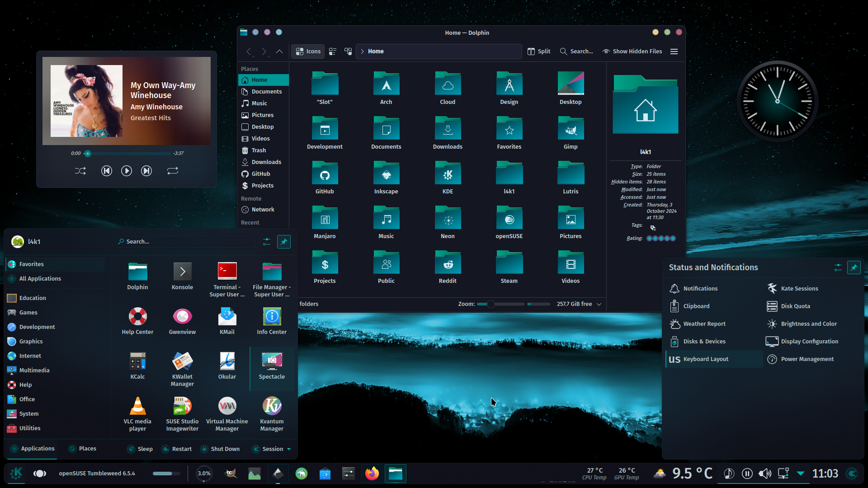Viewport: 868px width, 488px height.
Task: Open Brightness and Color settings
Action: point(812,324)
